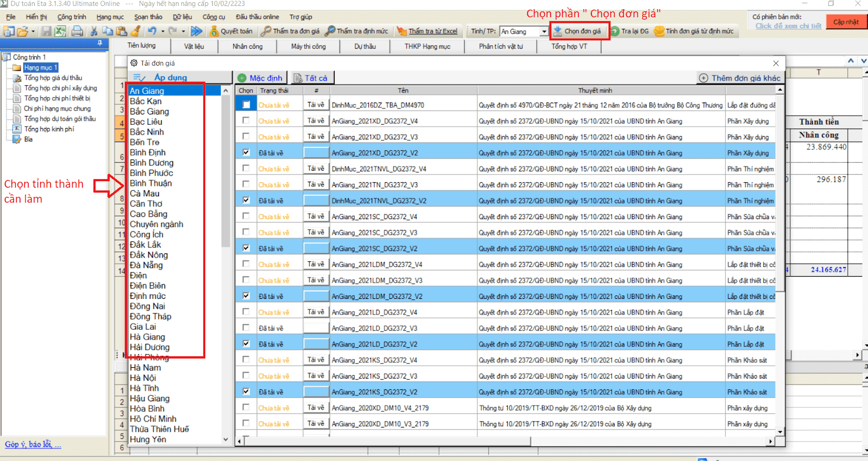Open the Tỉnh/TP An Giang combo box
The image size is (868, 461).
click(524, 31)
